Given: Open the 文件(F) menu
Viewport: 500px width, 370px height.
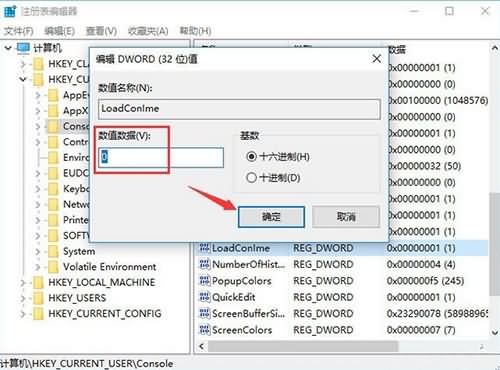Looking at the screenshot, I should click(19, 31).
